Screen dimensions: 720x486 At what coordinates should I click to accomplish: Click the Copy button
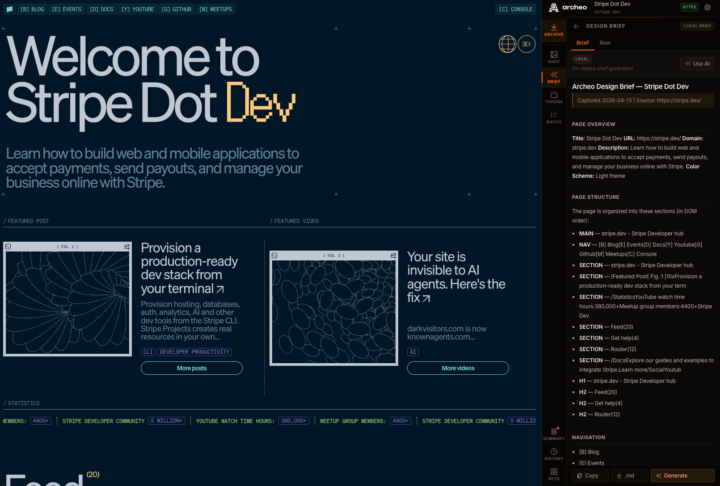click(x=590, y=475)
